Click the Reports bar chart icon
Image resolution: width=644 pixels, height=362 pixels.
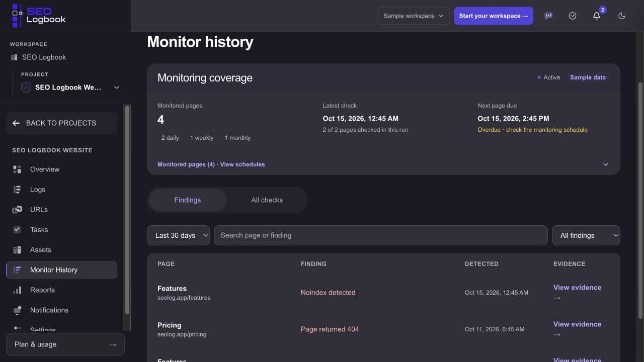(17, 290)
